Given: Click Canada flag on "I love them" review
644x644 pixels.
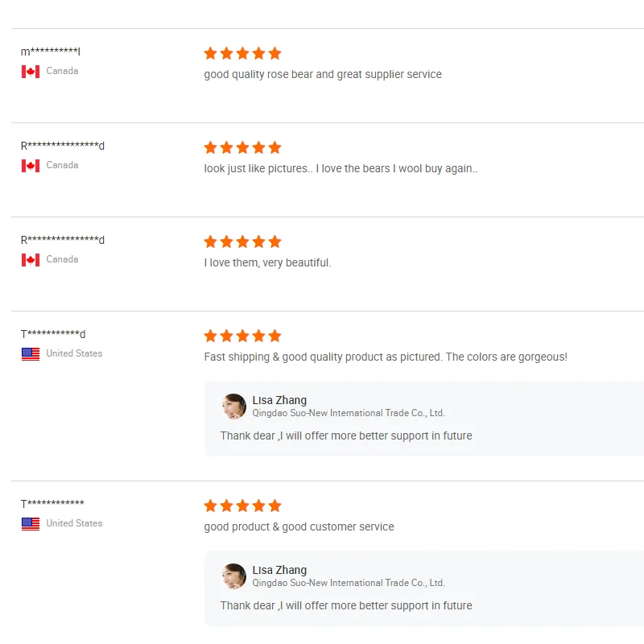Looking at the screenshot, I should click(31, 260).
